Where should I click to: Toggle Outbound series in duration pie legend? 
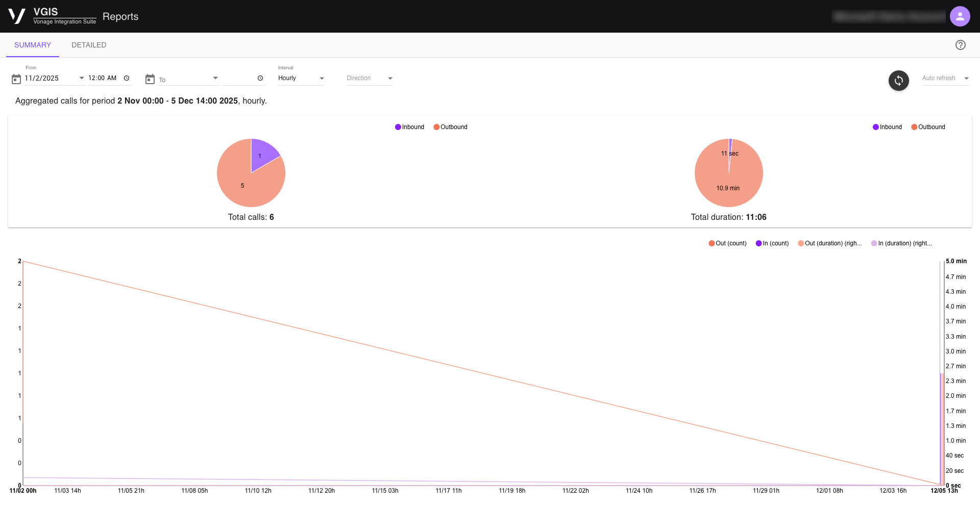click(928, 127)
